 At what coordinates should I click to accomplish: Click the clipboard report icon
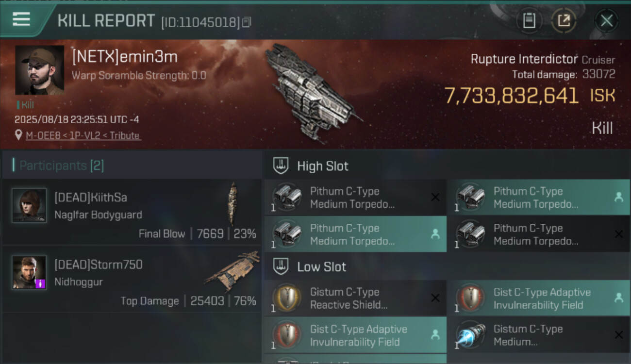[x=529, y=20]
